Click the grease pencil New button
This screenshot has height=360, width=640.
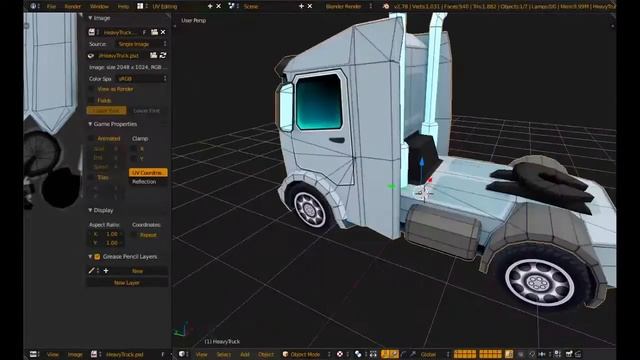[x=138, y=271]
